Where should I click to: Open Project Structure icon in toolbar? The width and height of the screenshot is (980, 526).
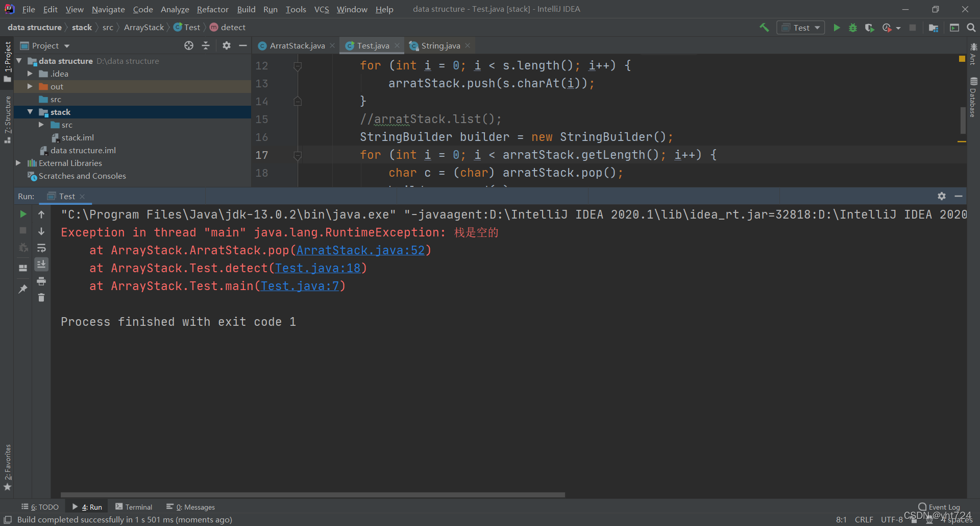click(934, 28)
